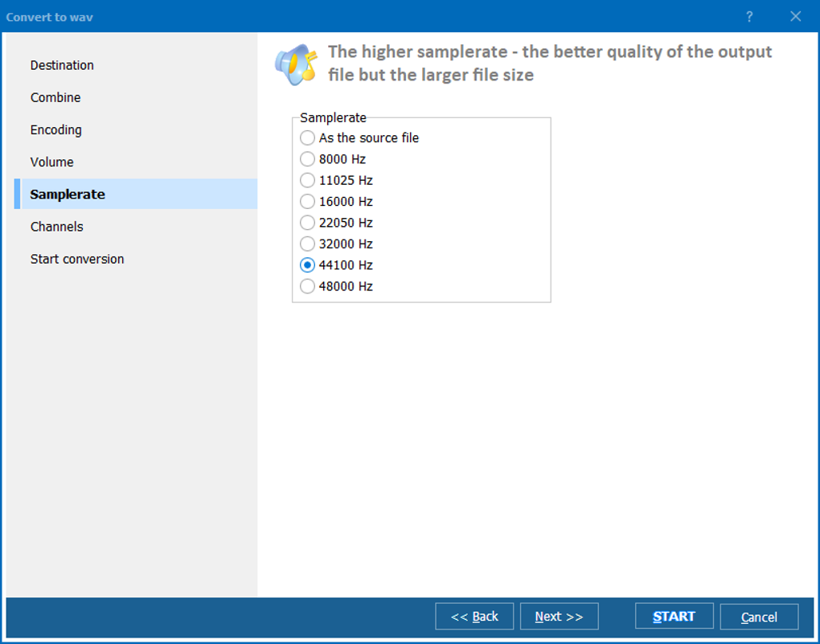The width and height of the screenshot is (820, 644).
Task: Choose the 8000 Hz samplerate option
Action: point(307,158)
